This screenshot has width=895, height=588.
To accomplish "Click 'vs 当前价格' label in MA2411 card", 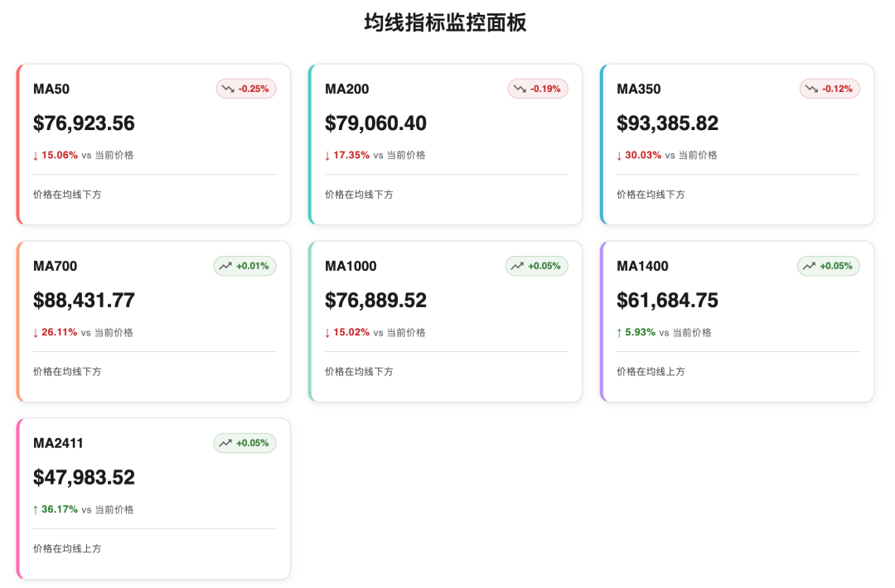I will pyautogui.click(x=107, y=510).
